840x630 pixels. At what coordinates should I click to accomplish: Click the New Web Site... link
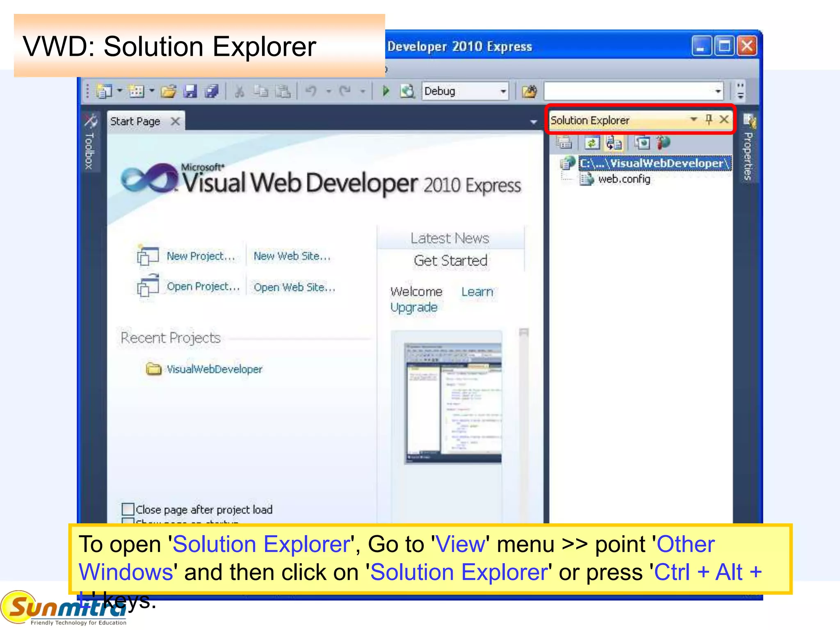click(x=292, y=256)
